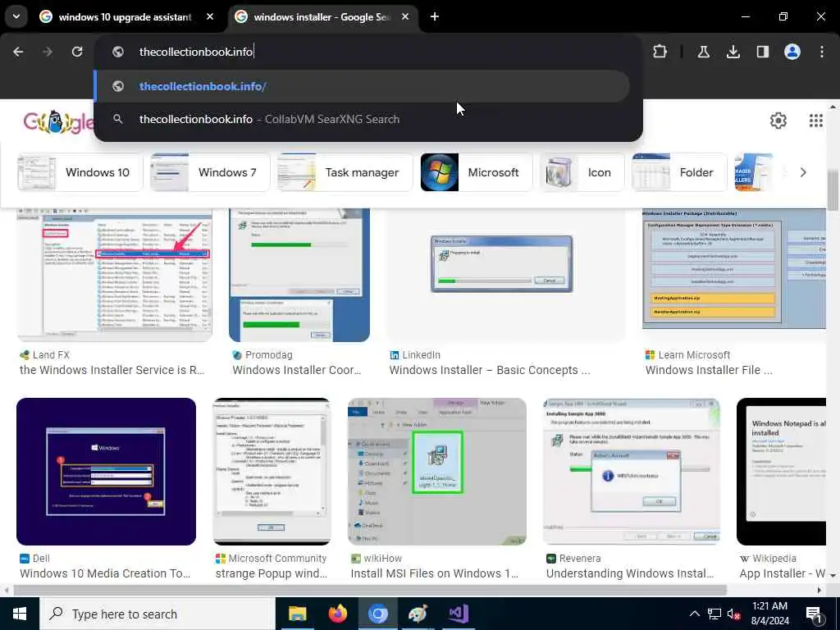This screenshot has height=630, width=840.
Task: Click the Land FX source label
Action: point(51,354)
